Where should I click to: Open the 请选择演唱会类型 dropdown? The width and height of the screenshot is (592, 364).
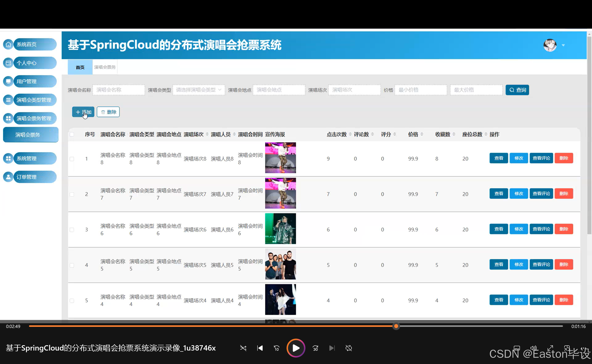(198, 90)
